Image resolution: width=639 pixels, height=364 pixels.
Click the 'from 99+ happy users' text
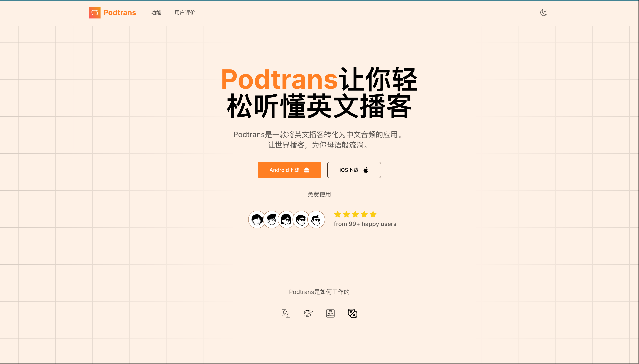pos(365,224)
